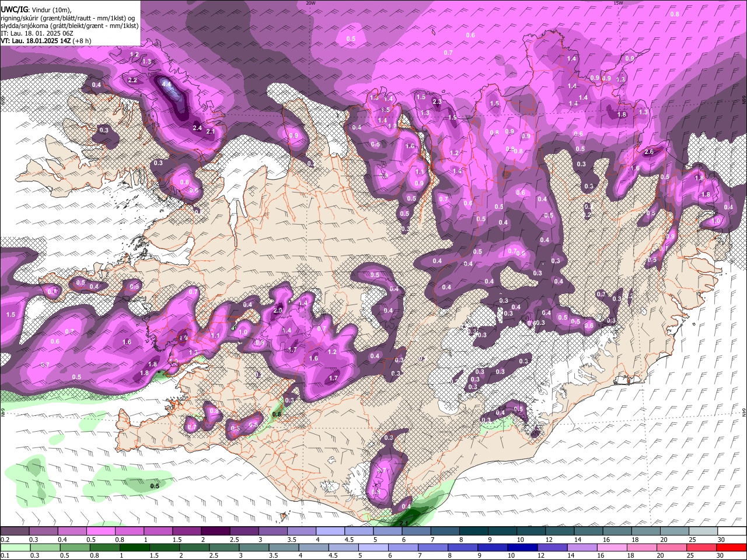Image resolution: width=747 pixels, height=560 pixels.
Task: Click the black 0.8 rain value label
Action: point(277,414)
